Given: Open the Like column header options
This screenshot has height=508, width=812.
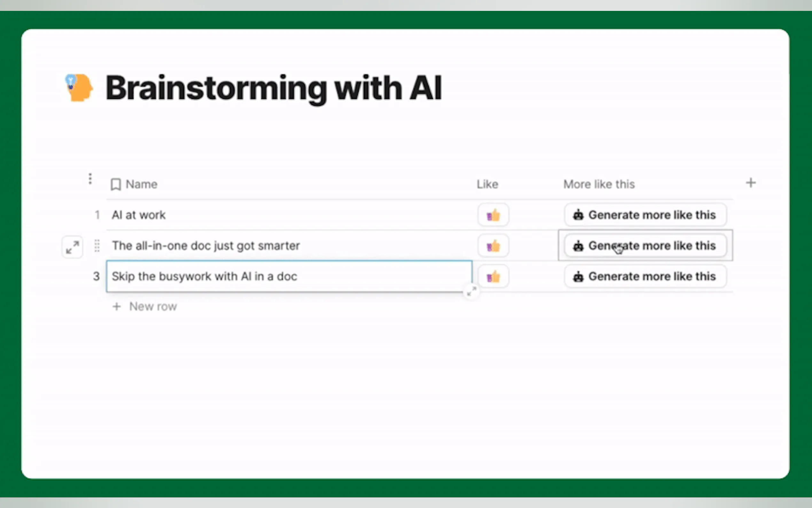Looking at the screenshot, I should pos(488,184).
